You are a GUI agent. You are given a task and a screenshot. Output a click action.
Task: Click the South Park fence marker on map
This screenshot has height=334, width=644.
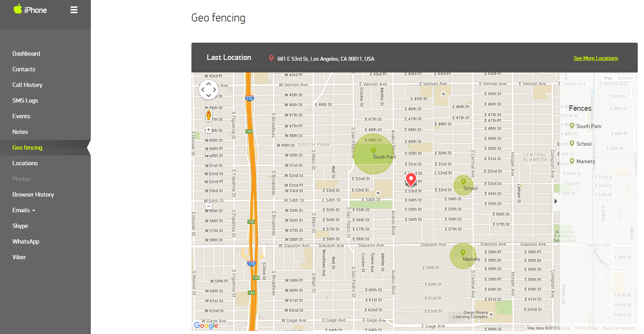(373, 150)
